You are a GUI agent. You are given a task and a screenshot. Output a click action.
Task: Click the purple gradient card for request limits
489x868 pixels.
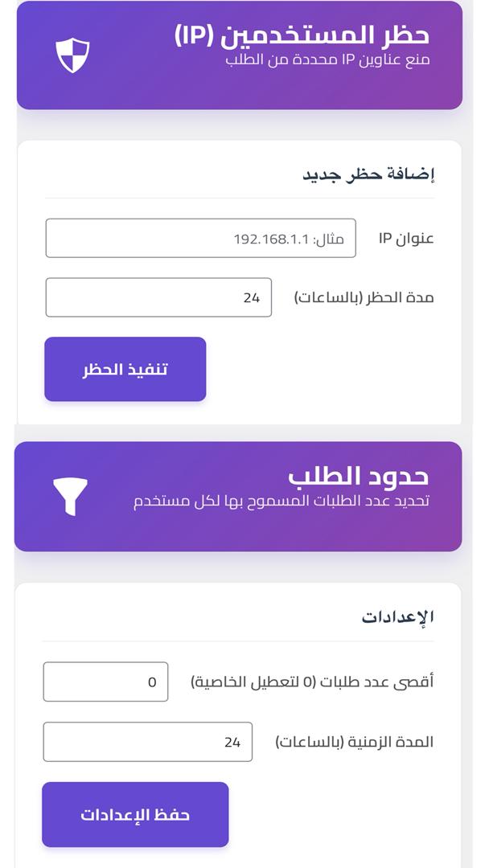(x=241, y=497)
